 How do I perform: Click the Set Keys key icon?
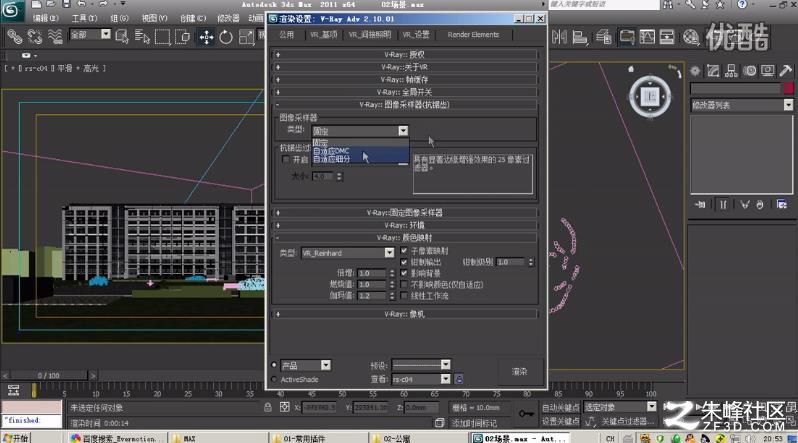[526, 413]
